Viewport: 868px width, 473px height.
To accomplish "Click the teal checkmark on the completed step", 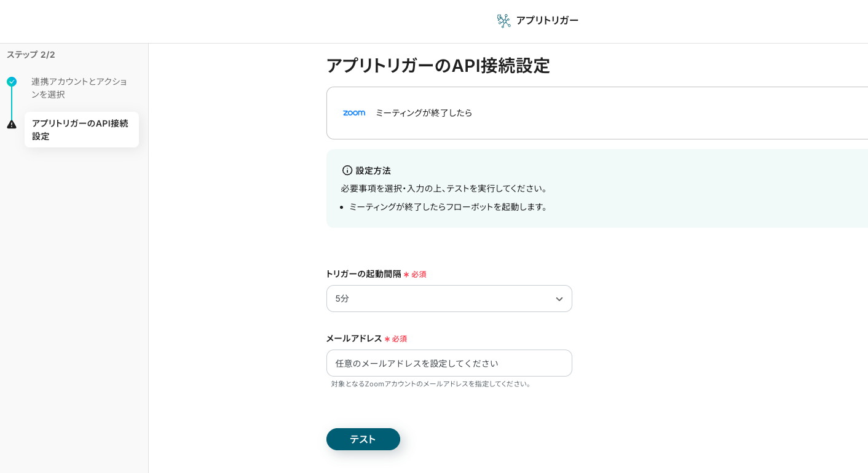I will click(12, 82).
